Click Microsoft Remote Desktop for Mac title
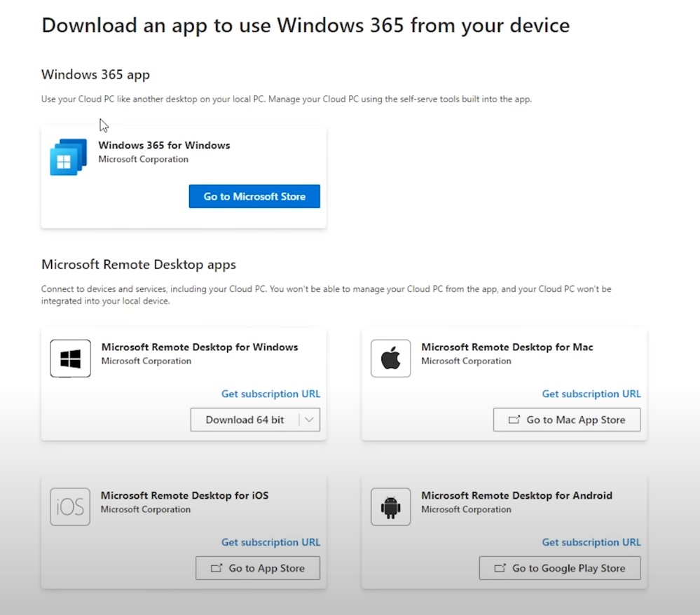Image resolution: width=700 pixels, height=615 pixels. 507,347
